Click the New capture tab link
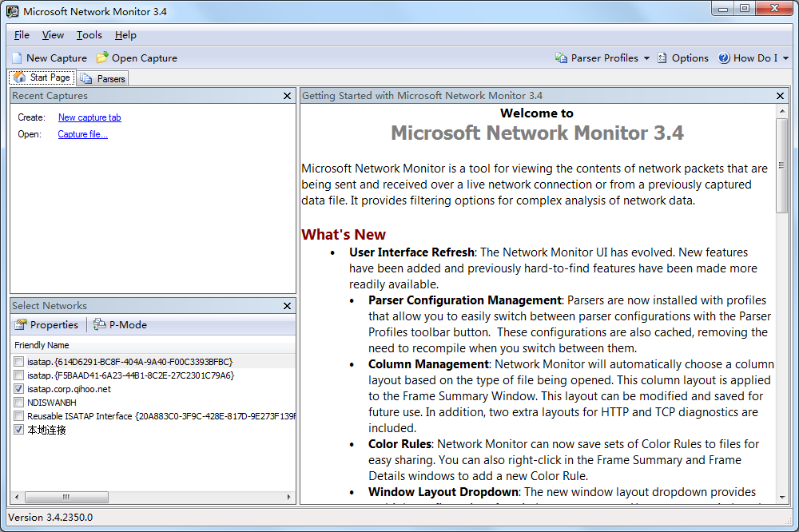799x532 pixels. pos(89,117)
